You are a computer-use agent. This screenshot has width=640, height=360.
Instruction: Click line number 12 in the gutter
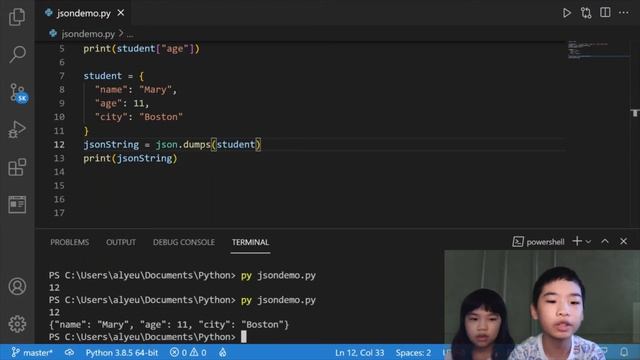[x=59, y=144]
